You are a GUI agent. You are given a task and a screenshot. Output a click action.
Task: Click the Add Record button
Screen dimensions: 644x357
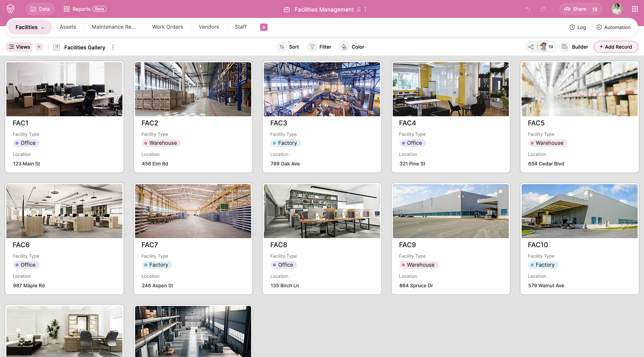click(x=615, y=47)
